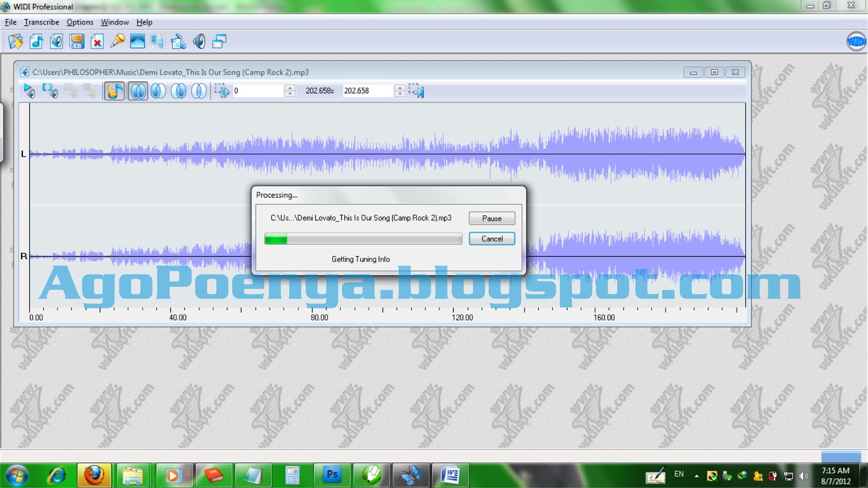Decrease the selection start value with down arrow

(x=290, y=94)
